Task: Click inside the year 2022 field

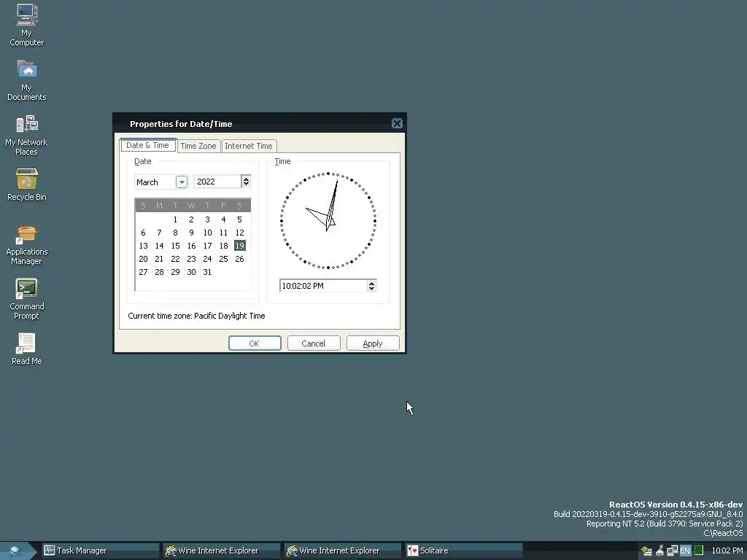Action: pyautogui.click(x=217, y=182)
